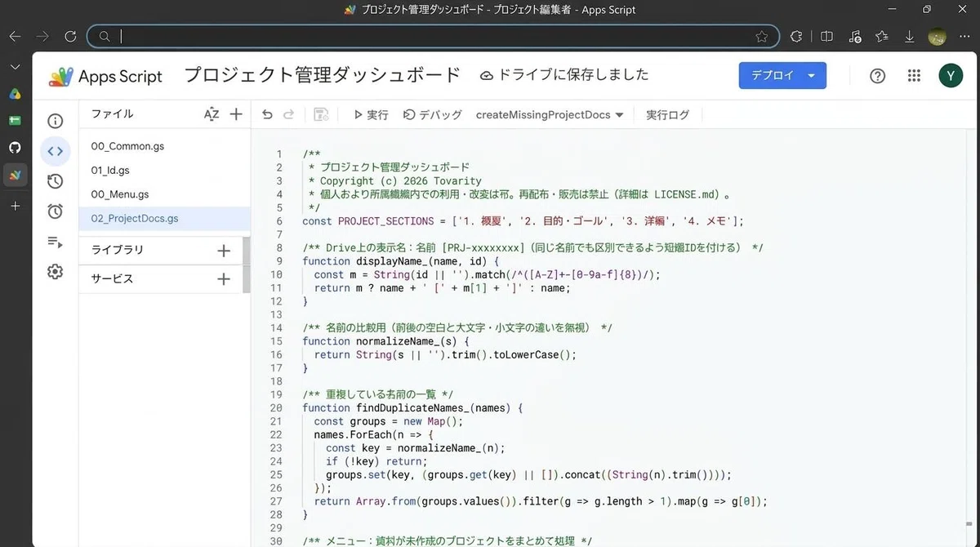Open the 実行ログ execution log
The image size is (980, 547).
click(x=667, y=115)
